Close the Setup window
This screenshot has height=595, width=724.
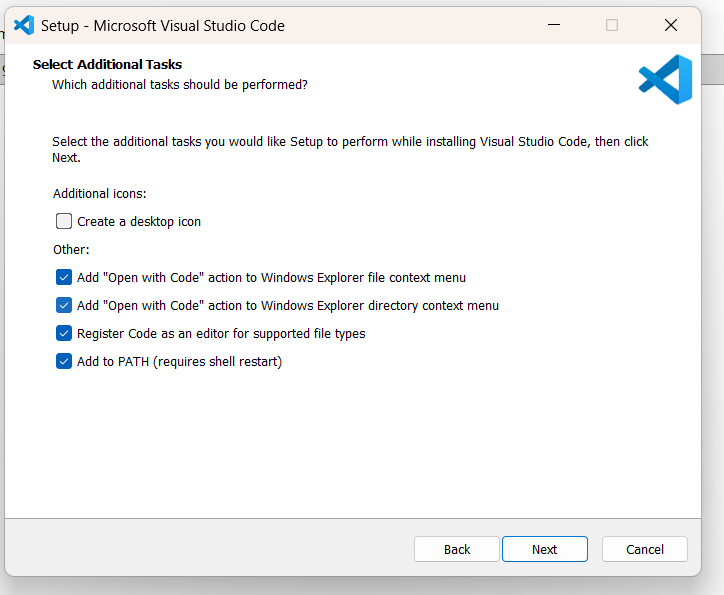671,25
